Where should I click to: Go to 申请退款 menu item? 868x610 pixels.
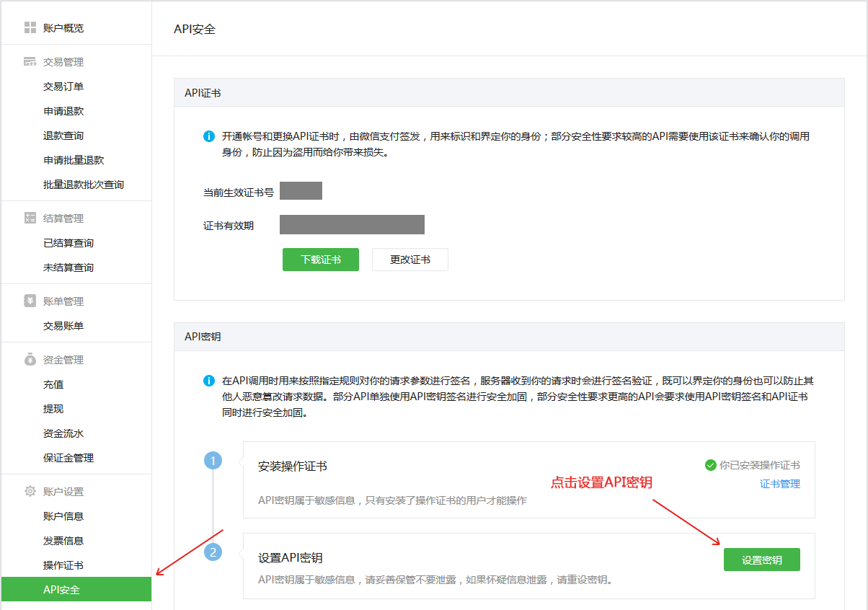point(63,111)
